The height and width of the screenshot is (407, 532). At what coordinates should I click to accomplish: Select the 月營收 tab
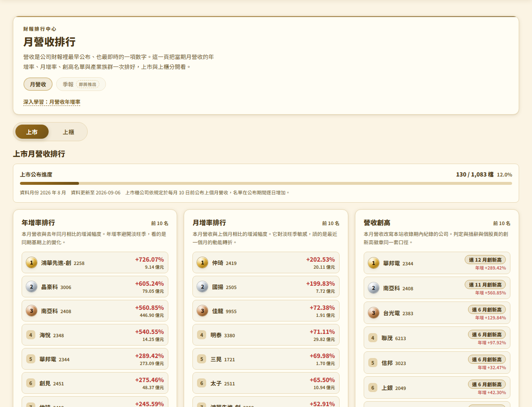(38, 84)
